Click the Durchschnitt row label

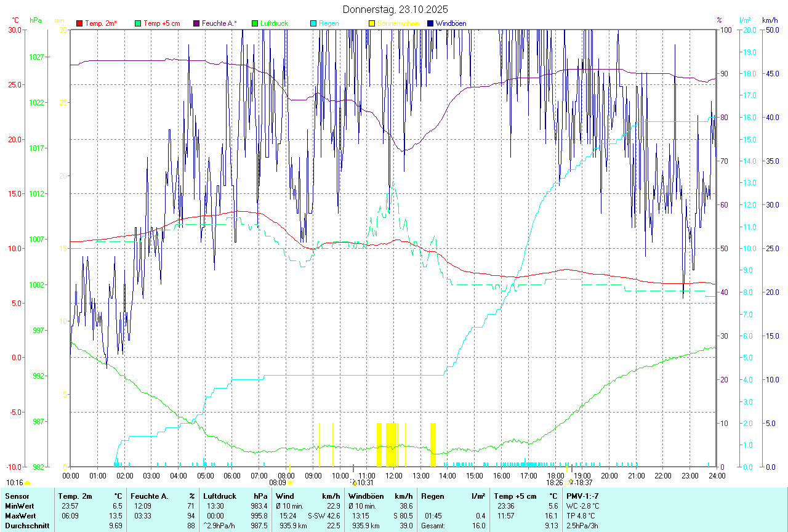[25, 526]
